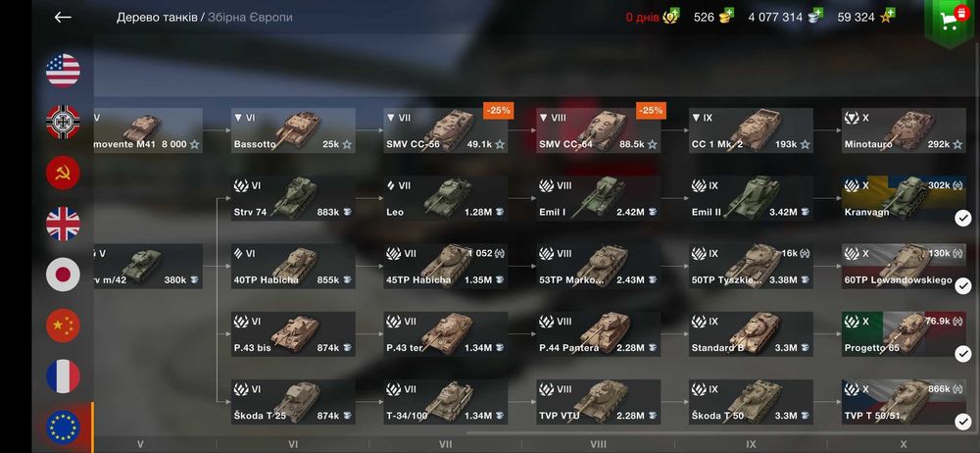The height and width of the screenshot is (453, 980).
Task: Select the Japan nation flag icon
Action: click(63, 275)
